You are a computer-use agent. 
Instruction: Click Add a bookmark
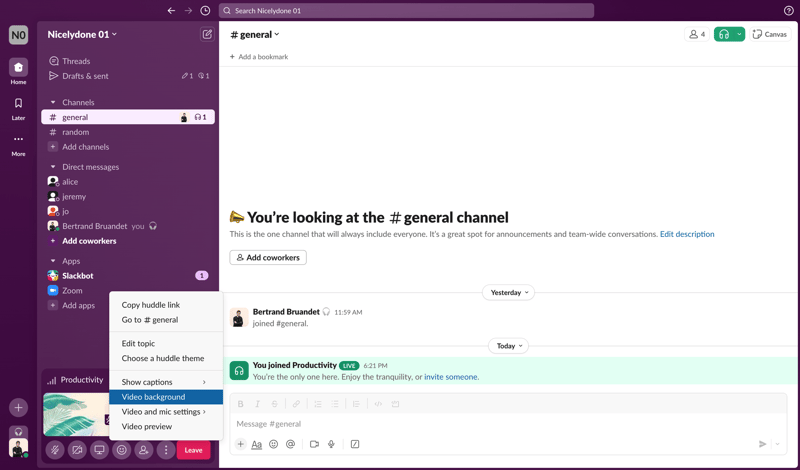point(259,57)
